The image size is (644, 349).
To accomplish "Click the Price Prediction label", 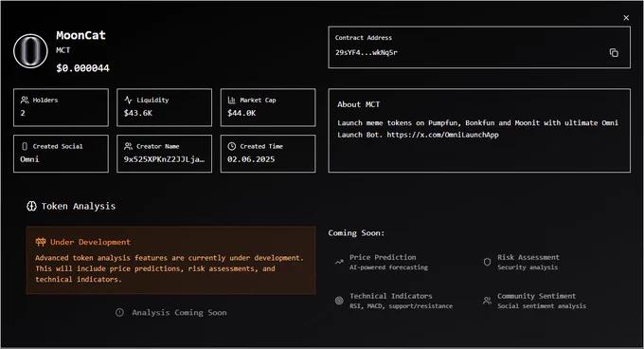I will (383, 257).
